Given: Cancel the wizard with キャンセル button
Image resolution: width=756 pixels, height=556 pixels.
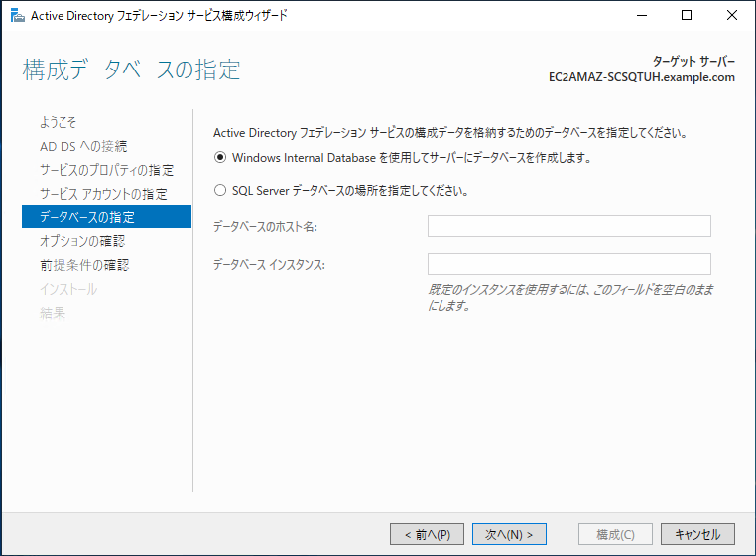Looking at the screenshot, I should (x=697, y=534).
